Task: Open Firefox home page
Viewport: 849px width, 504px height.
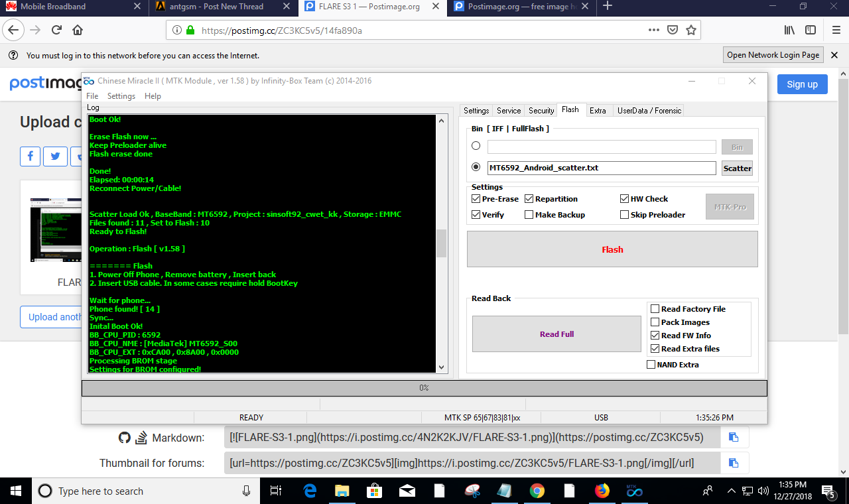Action: coord(78,30)
